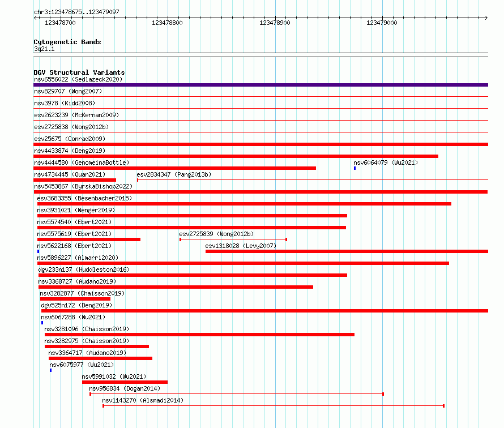Image resolution: width=504 pixels, height=428 pixels.
Task: Open nsv956834 (Dogan2014) label
Action: coord(125,388)
